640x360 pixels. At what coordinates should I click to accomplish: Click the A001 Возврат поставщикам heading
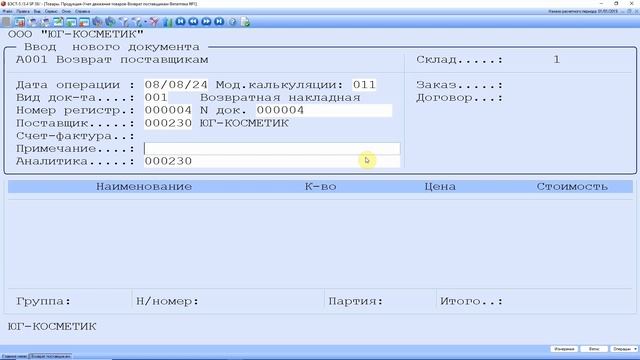point(112,60)
